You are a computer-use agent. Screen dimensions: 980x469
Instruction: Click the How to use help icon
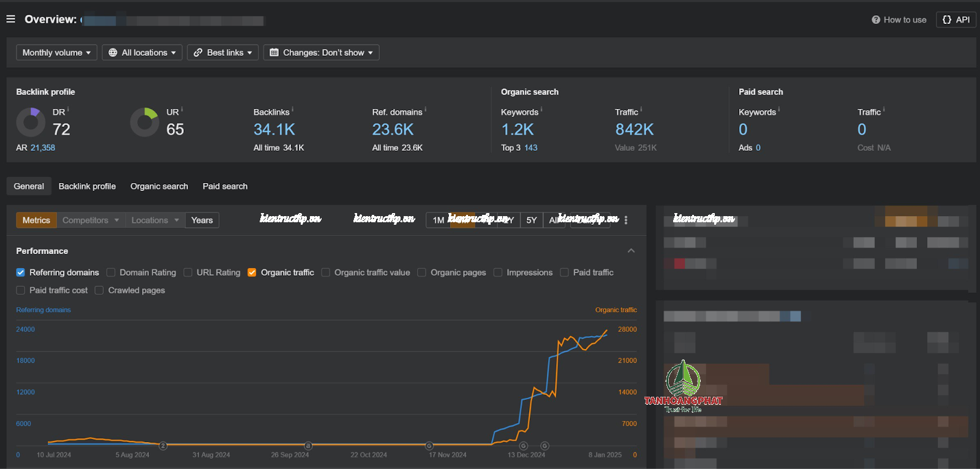[876, 20]
